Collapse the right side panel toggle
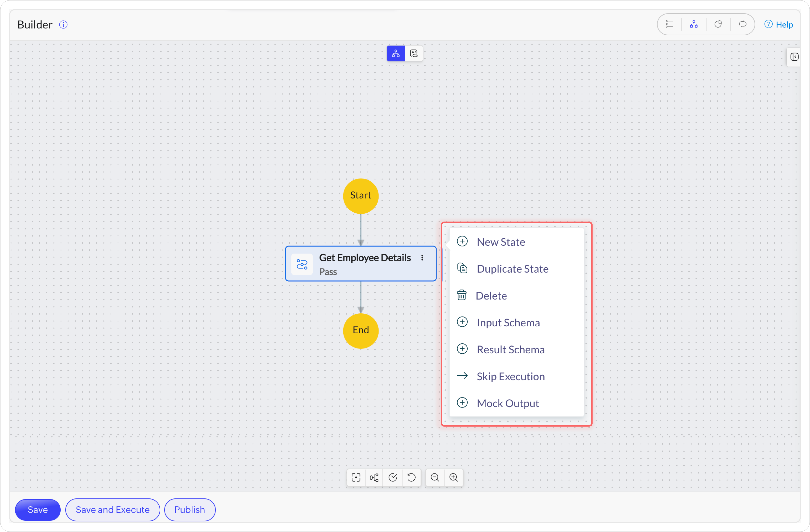Image resolution: width=810 pixels, height=532 pixels. 794,57
